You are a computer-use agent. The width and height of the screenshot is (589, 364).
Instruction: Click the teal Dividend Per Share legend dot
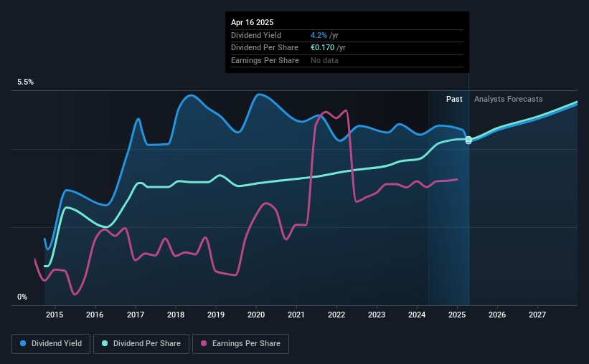[x=105, y=343]
